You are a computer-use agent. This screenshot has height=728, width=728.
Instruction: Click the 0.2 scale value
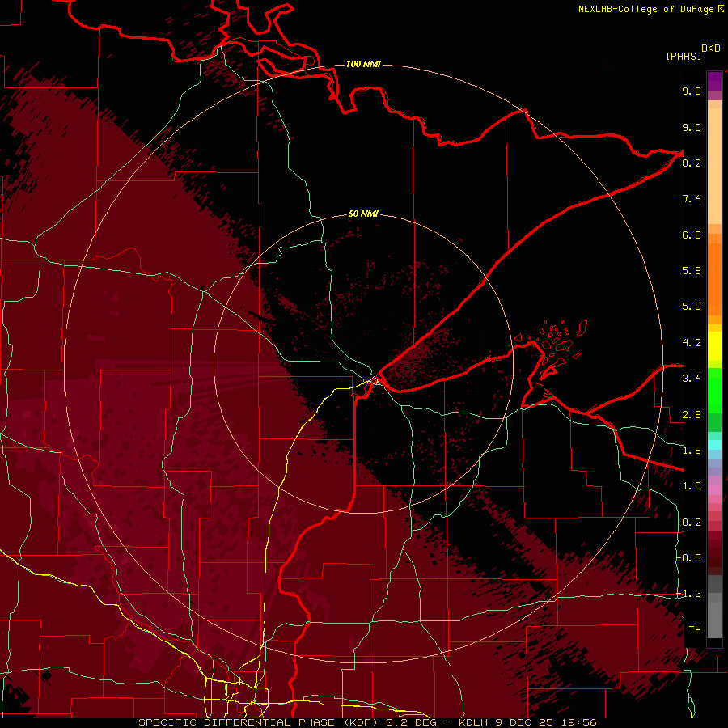click(692, 523)
